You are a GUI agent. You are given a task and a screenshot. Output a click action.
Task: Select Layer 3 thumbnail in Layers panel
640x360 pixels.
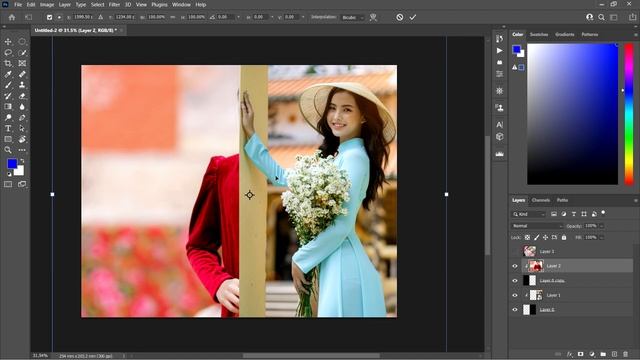[530, 251]
